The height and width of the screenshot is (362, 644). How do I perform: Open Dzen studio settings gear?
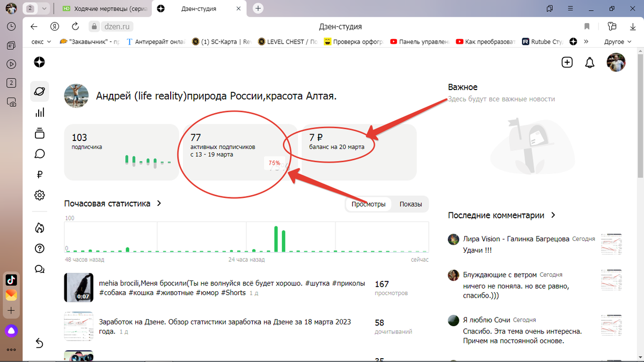click(40, 195)
